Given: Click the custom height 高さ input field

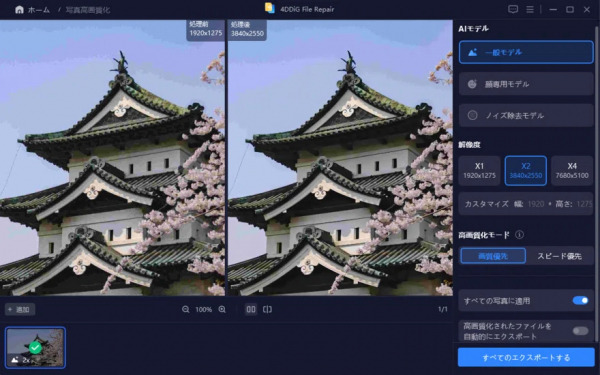Looking at the screenshot, I should click(x=584, y=204).
